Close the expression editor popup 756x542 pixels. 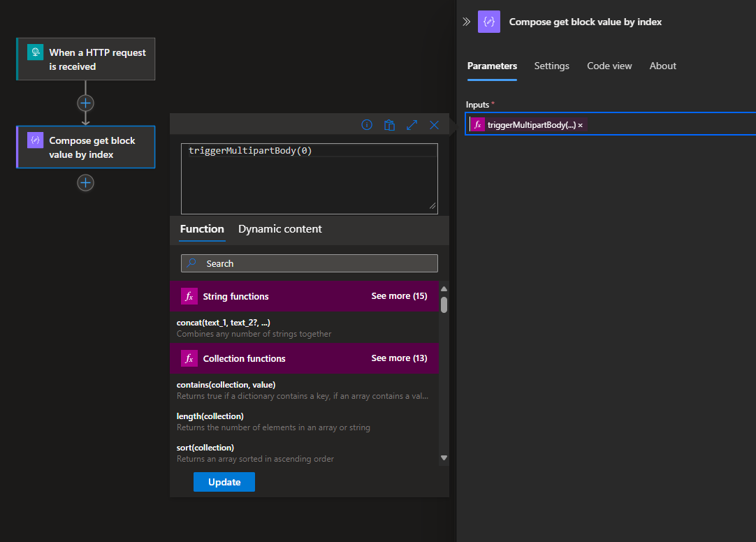pos(435,125)
